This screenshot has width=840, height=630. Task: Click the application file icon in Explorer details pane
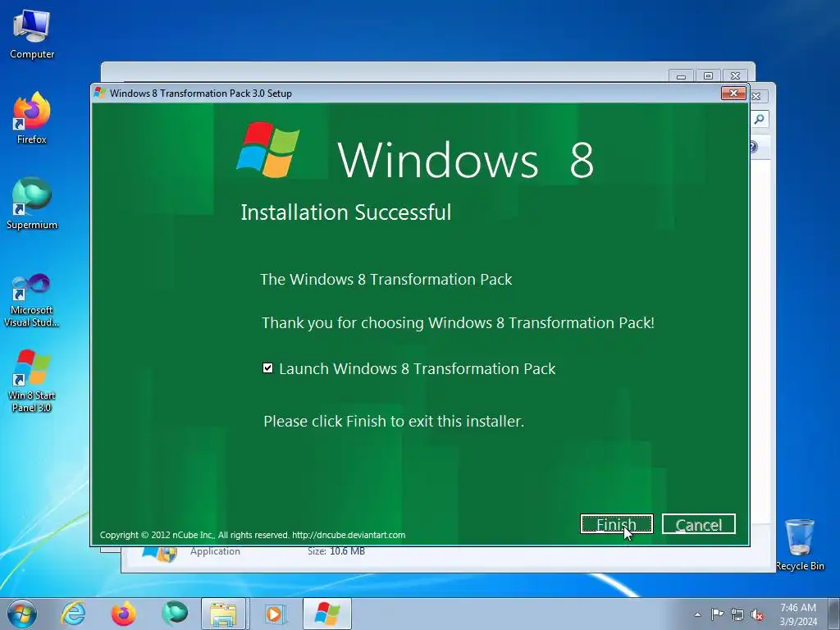point(160,554)
